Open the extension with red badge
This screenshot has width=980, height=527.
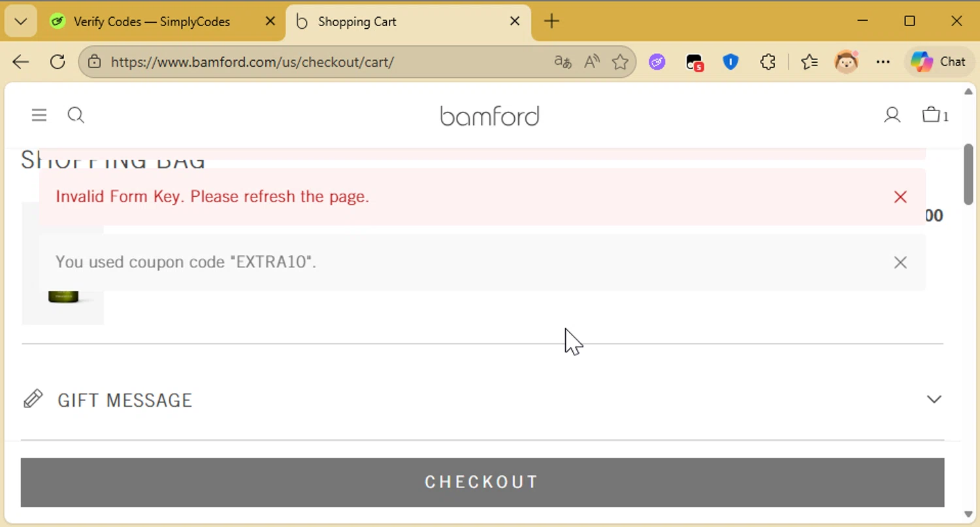pos(694,63)
